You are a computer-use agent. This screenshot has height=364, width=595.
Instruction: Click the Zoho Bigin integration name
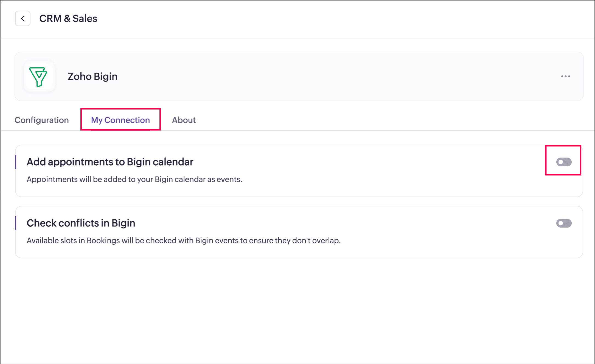[x=92, y=77]
